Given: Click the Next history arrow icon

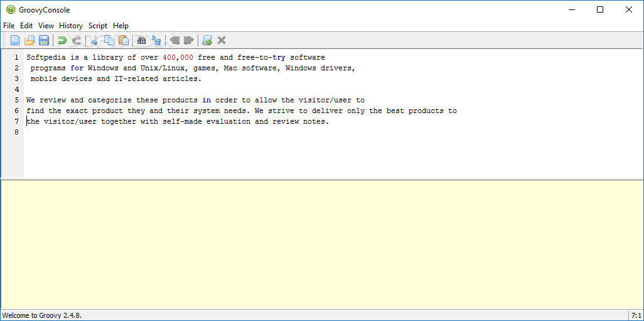Looking at the screenshot, I should [x=189, y=40].
